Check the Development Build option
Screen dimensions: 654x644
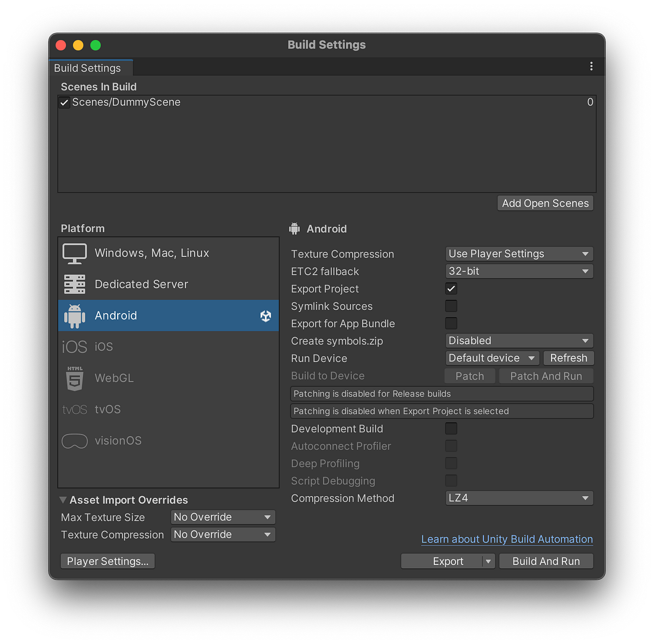coord(451,428)
